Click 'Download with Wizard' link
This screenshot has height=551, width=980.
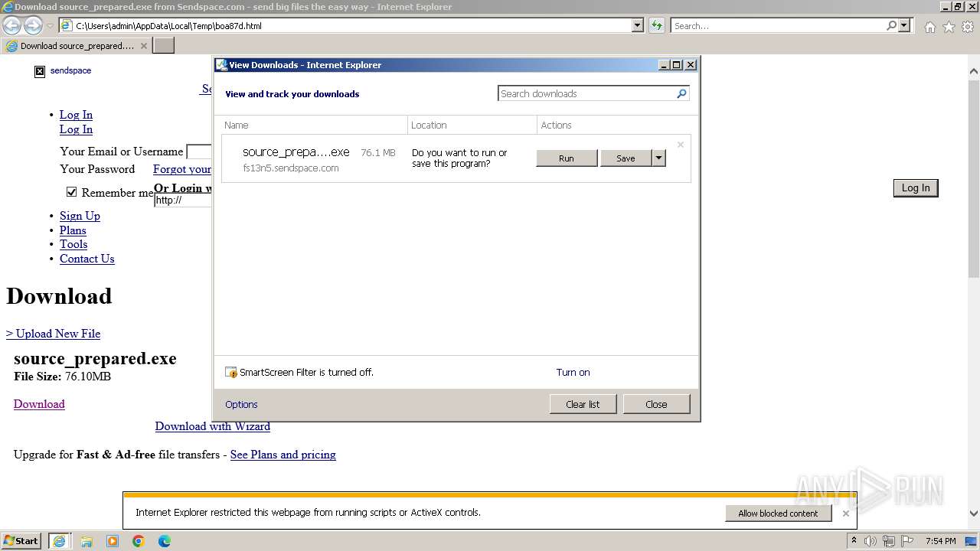point(212,426)
